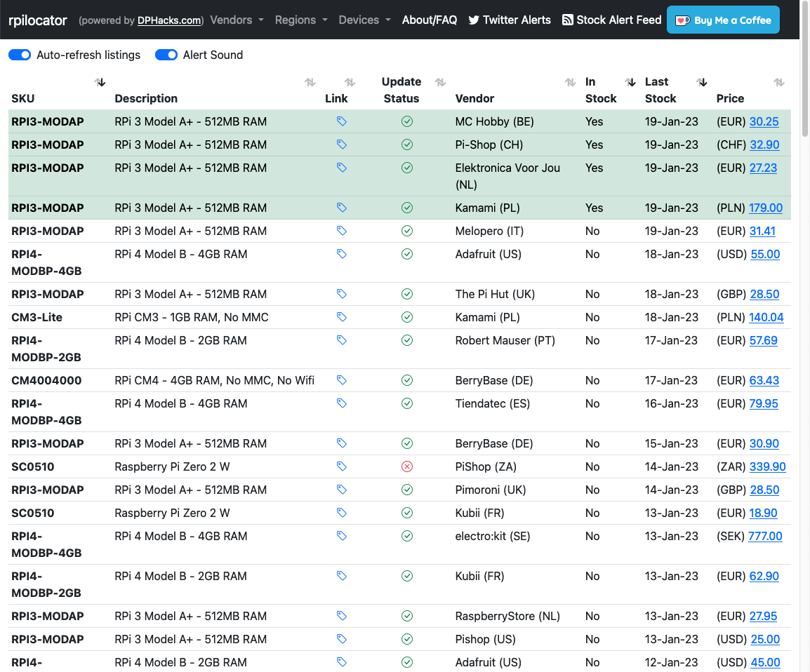Expand the Devices dropdown menu
The height and width of the screenshot is (672, 810).
click(364, 20)
